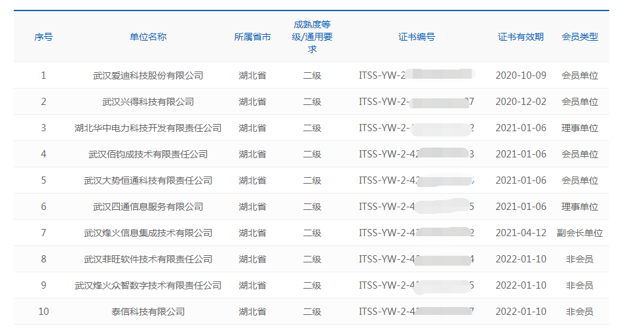Click the 单位名称 column header
Screen dimensions: 644x330
(x=148, y=37)
